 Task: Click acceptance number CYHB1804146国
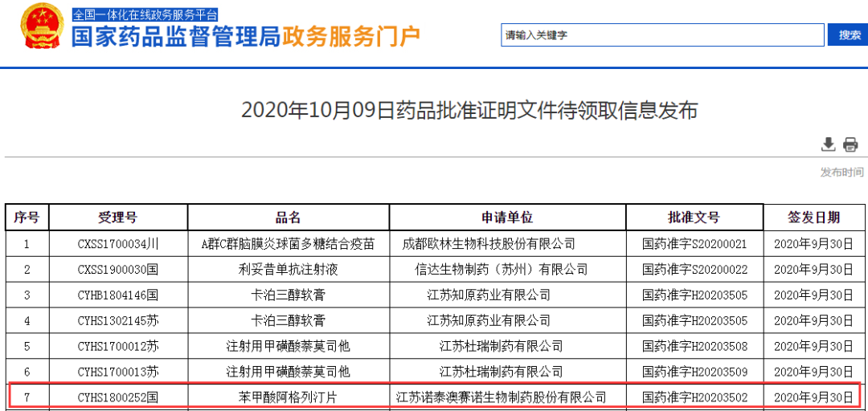click(118, 295)
